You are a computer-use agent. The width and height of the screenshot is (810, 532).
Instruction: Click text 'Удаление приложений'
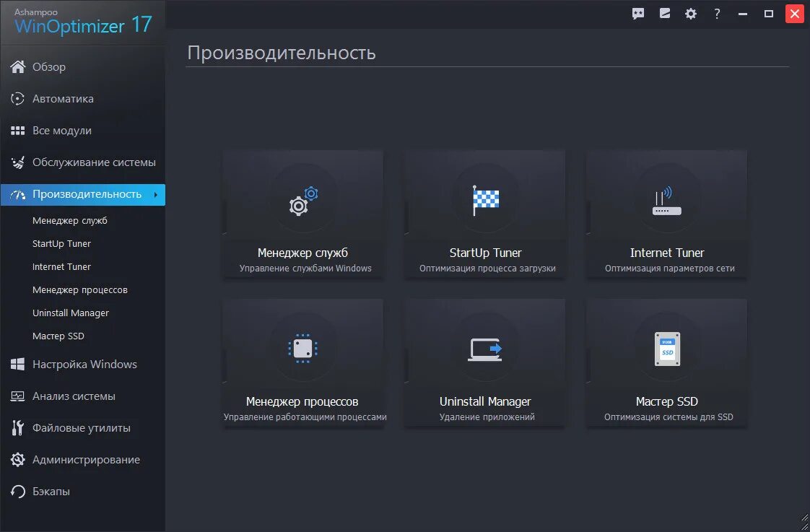tap(487, 417)
